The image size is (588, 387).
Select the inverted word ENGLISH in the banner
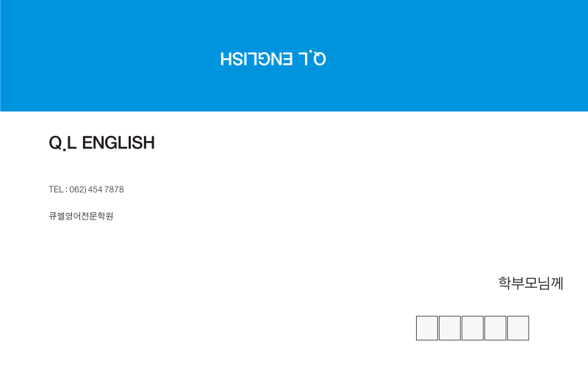[x=257, y=59]
